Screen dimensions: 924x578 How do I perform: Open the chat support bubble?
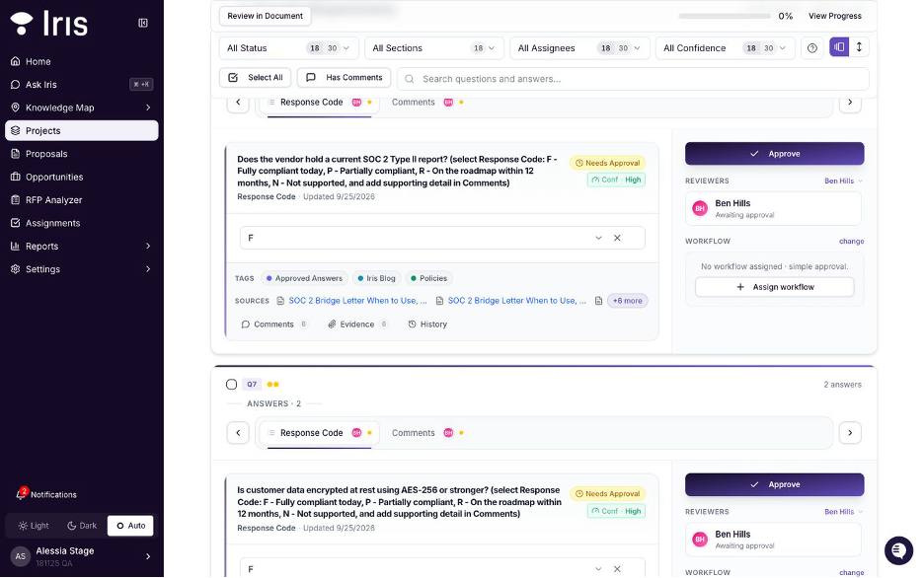[898, 550]
